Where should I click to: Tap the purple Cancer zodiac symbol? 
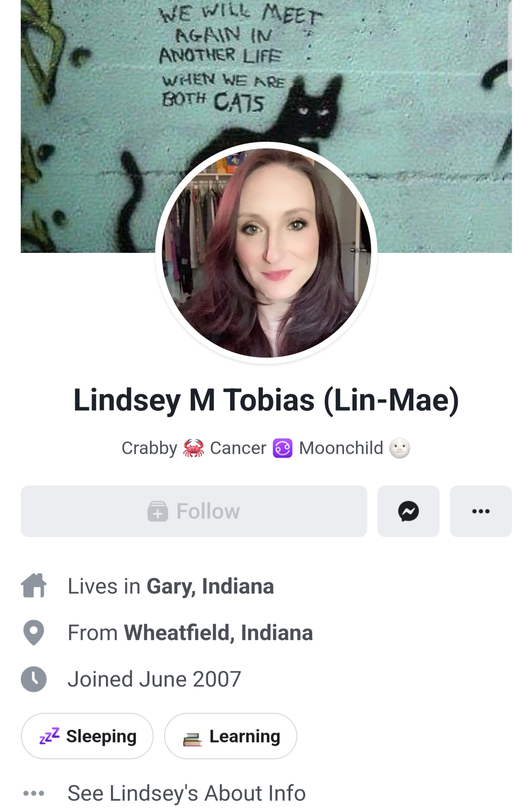(x=283, y=448)
